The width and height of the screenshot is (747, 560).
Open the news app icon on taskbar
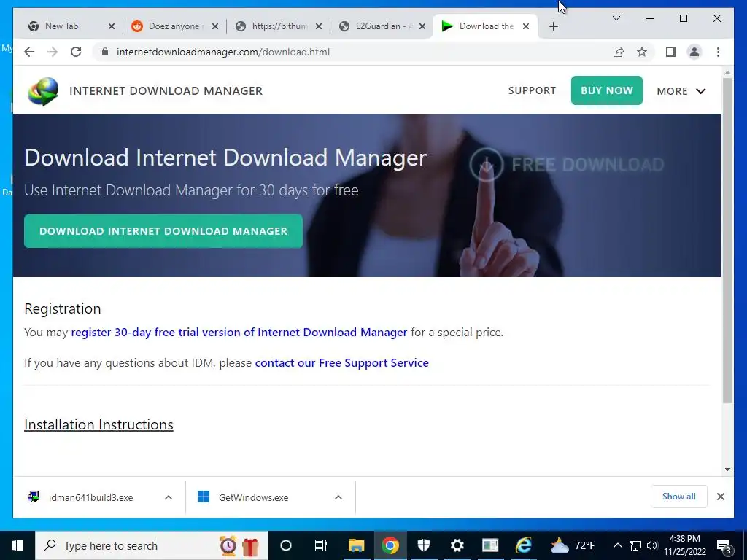point(490,545)
